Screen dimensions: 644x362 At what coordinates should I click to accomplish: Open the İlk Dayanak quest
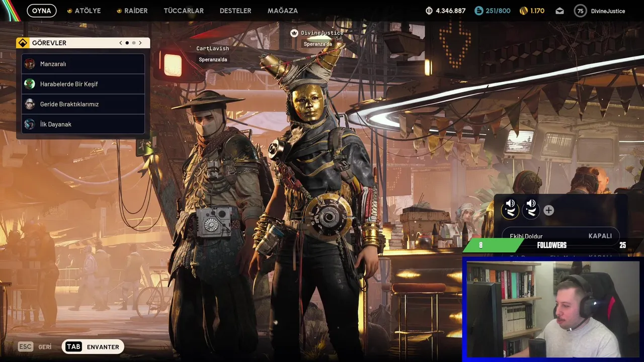pos(83,124)
